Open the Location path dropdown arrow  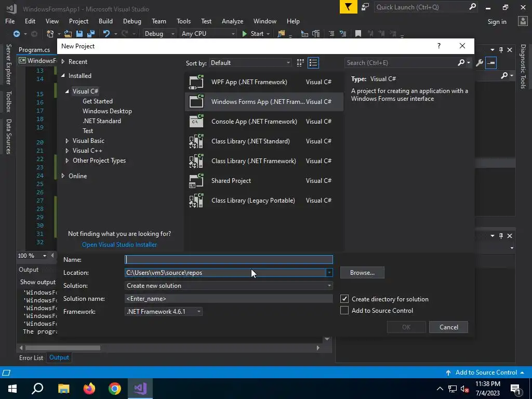click(329, 272)
